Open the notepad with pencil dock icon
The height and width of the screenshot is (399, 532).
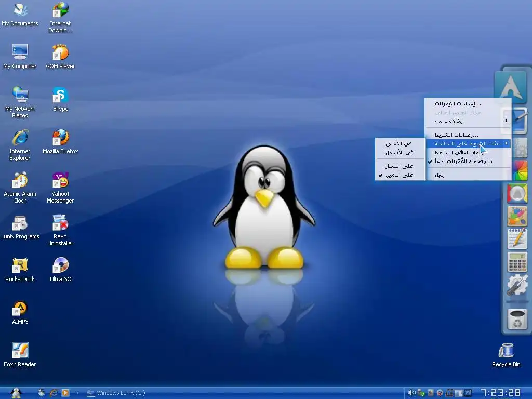click(x=517, y=238)
